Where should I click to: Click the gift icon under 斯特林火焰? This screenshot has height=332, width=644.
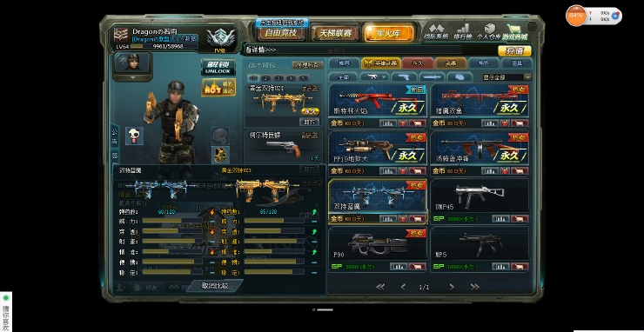click(402, 123)
